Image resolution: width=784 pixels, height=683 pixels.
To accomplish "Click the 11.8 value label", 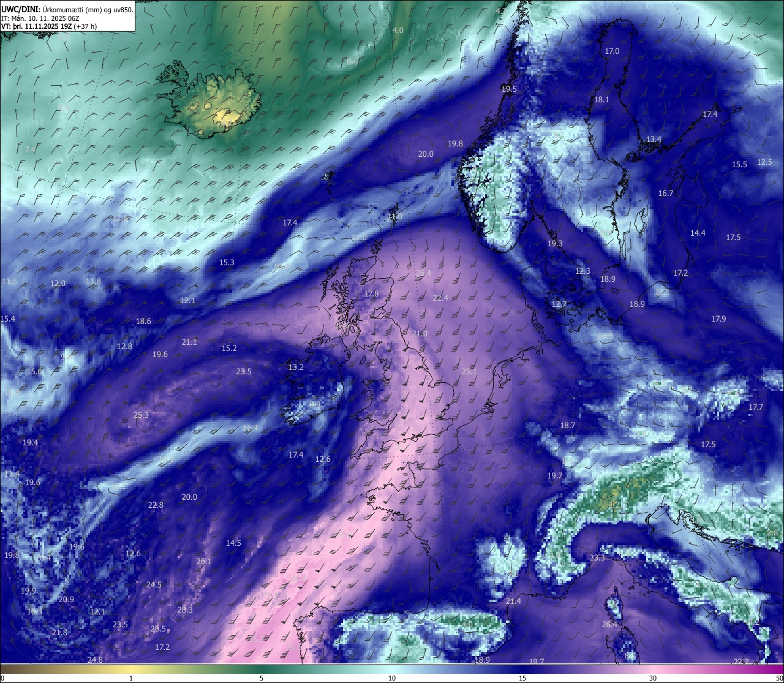I will [x=93, y=282].
